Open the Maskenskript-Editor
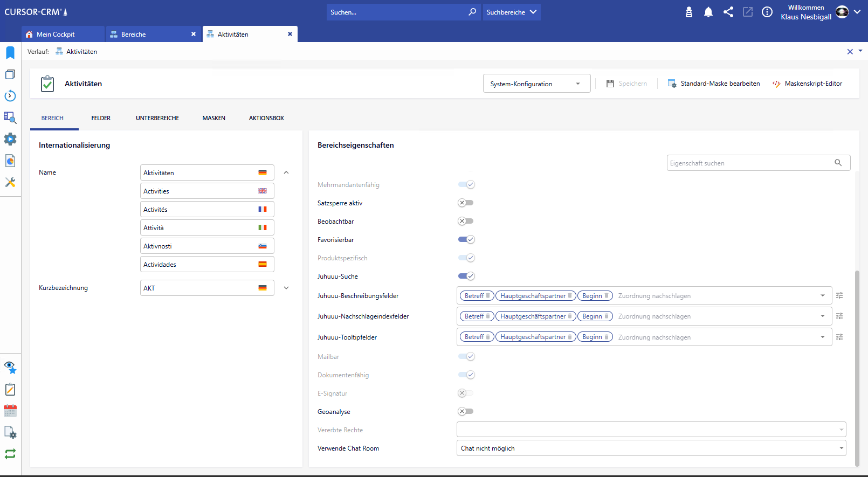The image size is (868, 477). (x=807, y=84)
